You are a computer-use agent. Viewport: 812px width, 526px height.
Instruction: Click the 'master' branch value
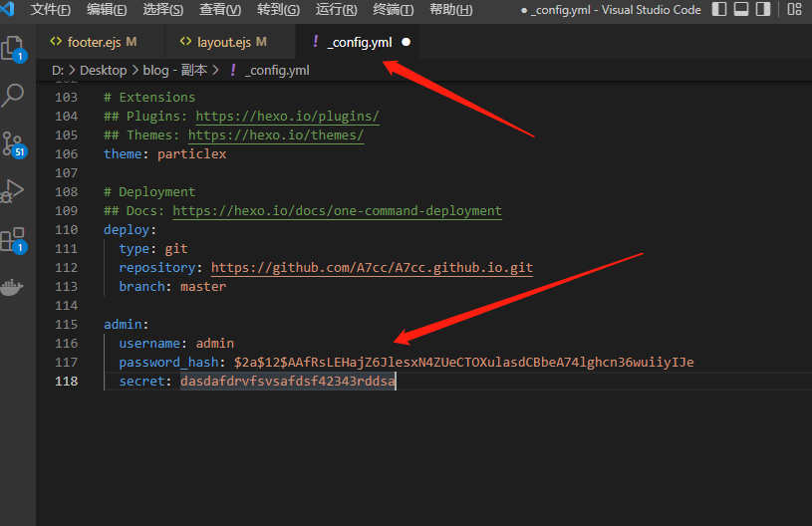(203, 287)
